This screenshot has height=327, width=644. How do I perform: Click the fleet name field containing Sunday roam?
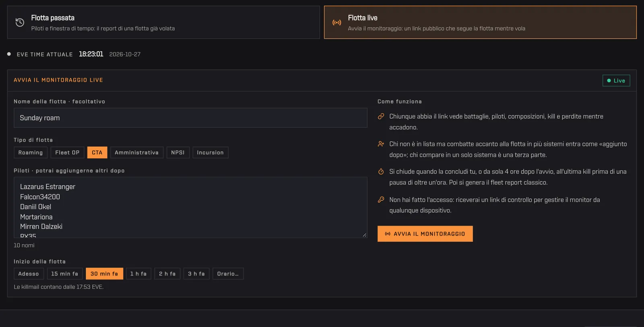[x=190, y=118]
